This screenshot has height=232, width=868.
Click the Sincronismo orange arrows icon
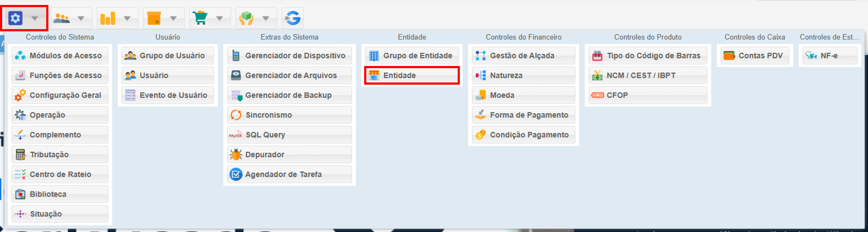236,115
